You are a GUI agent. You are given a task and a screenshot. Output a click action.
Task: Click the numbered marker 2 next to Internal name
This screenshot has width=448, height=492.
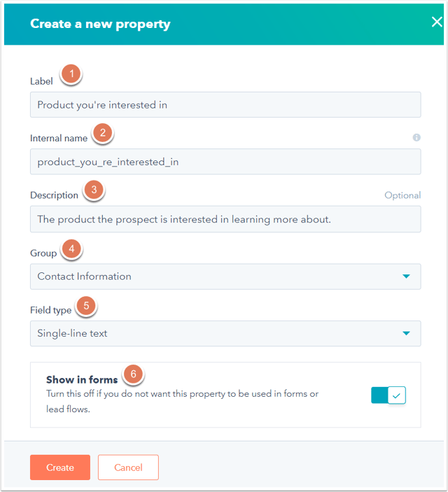(103, 133)
